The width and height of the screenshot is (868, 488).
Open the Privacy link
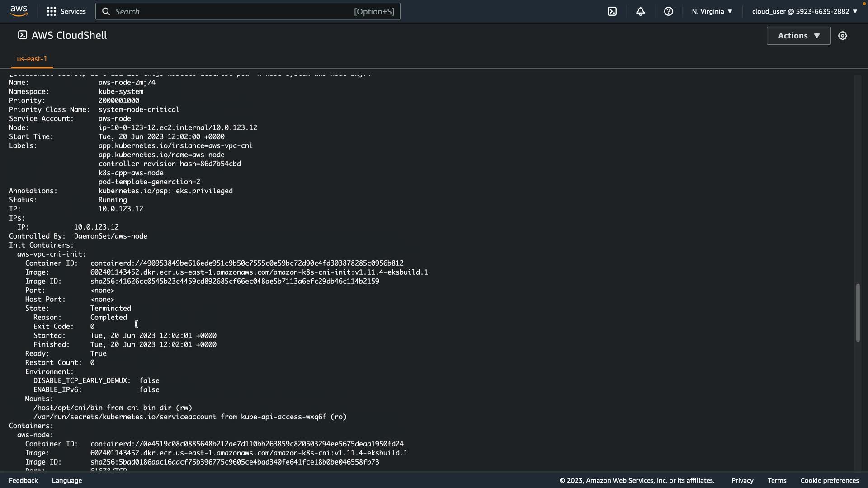click(x=742, y=480)
